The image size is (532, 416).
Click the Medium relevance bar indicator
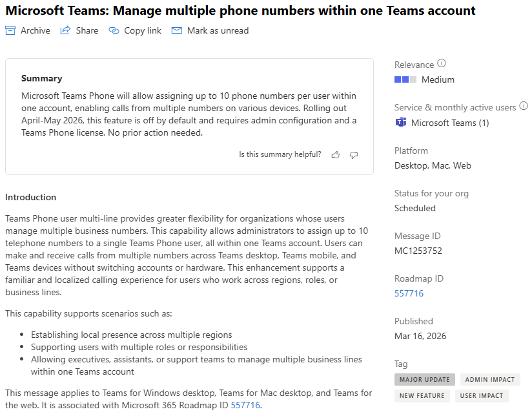pyautogui.click(x=405, y=79)
